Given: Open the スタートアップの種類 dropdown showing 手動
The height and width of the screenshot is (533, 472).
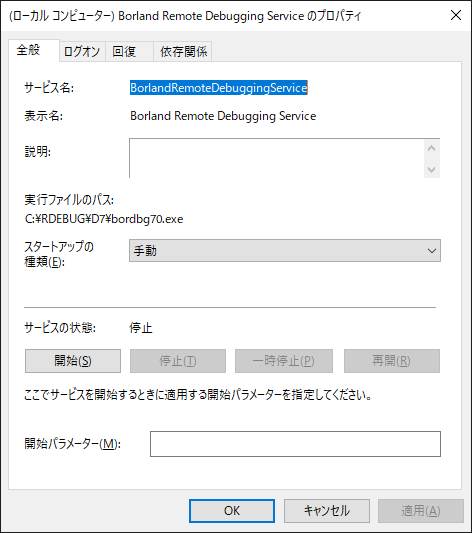Looking at the screenshot, I should click(285, 251).
